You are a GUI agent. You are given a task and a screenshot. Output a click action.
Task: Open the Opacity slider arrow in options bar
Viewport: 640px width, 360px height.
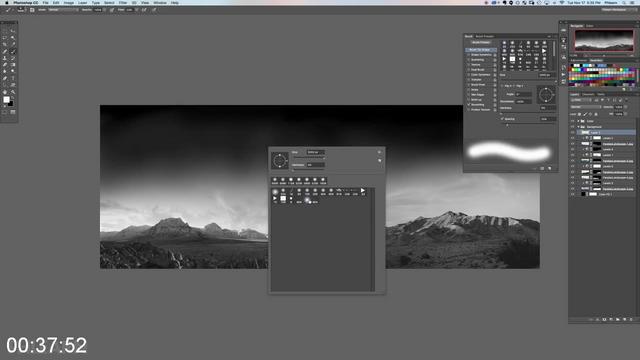pyautogui.click(x=104, y=10)
